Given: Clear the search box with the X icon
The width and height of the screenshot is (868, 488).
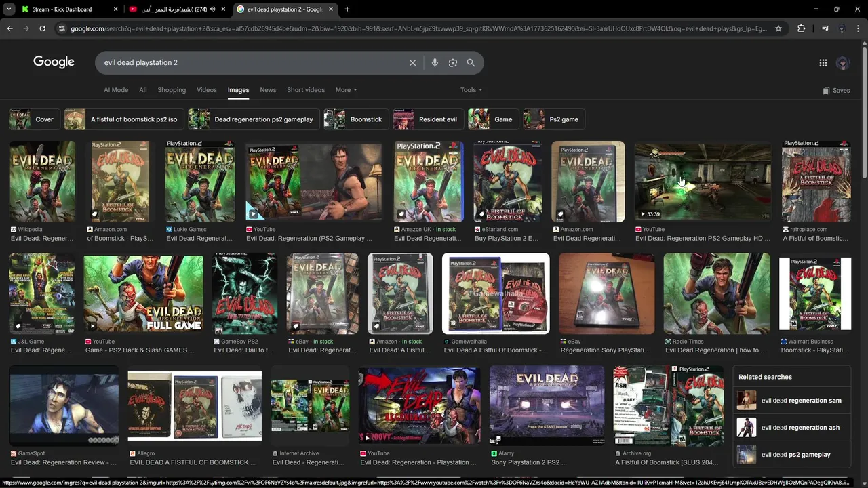Looking at the screenshot, I should [x=412, y=62].
